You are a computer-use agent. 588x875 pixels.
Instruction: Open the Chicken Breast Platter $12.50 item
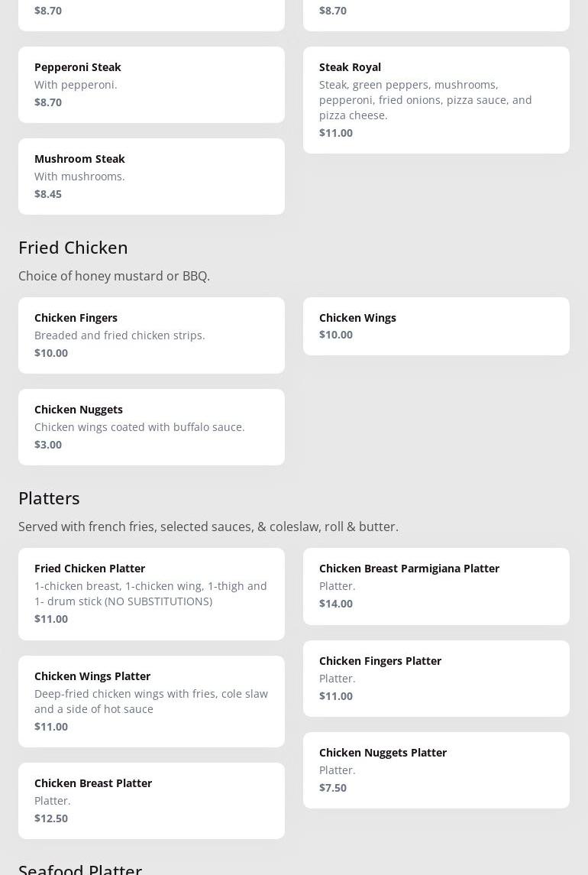tap(151, 800)
